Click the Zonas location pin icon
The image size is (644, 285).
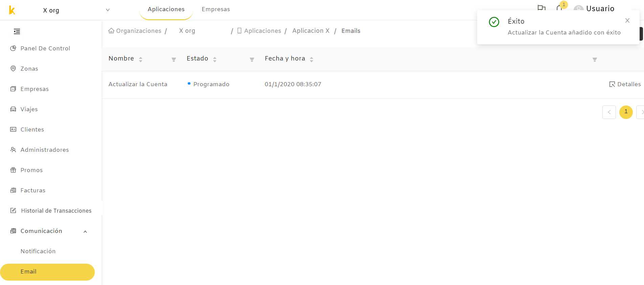pyautogui.click(x=13, y=68)
